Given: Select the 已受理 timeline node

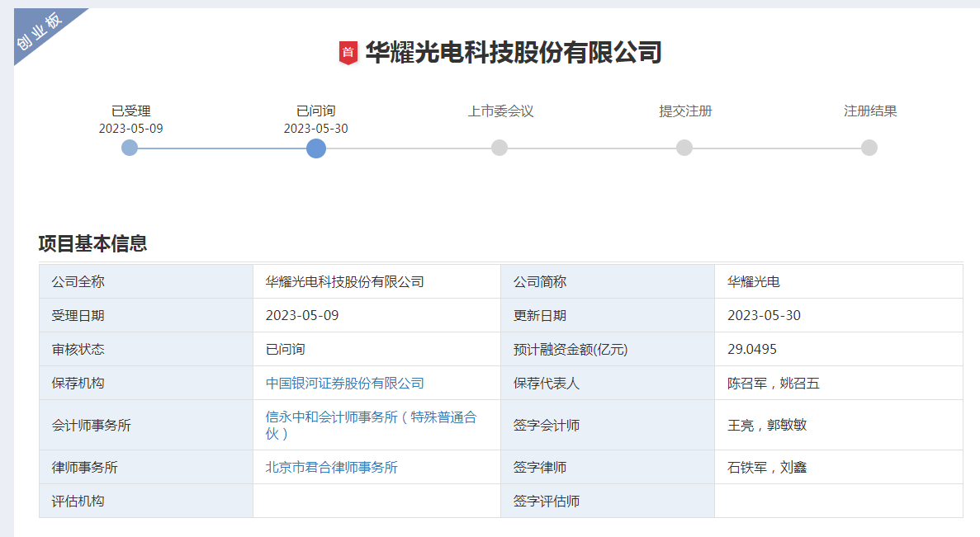Looking at the screenshot, I should [130, 148].
